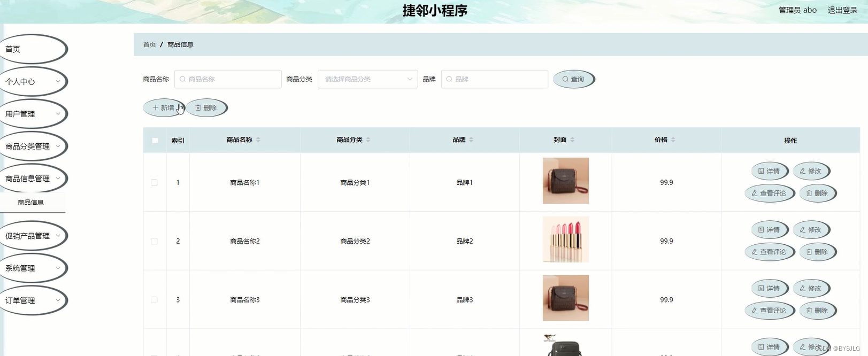Sort by the 商品名称 column sort arrows

click(x=258, y=140)
